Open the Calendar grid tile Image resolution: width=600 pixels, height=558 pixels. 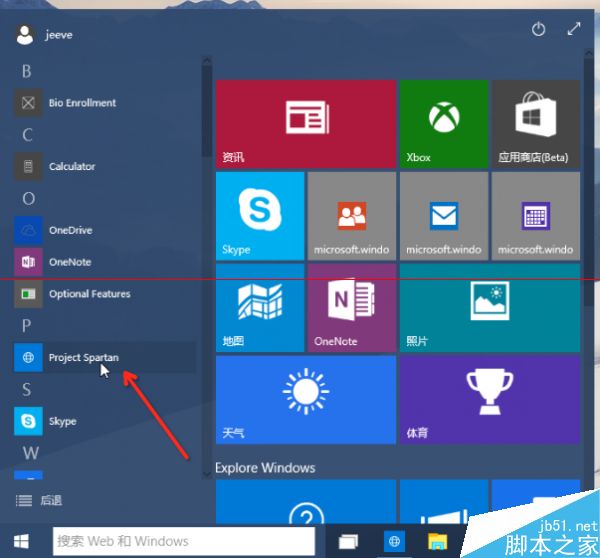[x=536, y=216]
